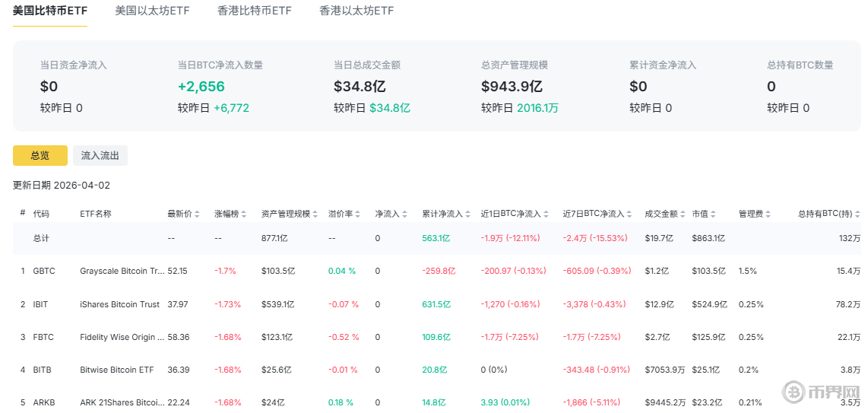Click Fidelity Wise Origin ETF name
The height and width of the screenshot is (413, 868).
click(122, 337)
